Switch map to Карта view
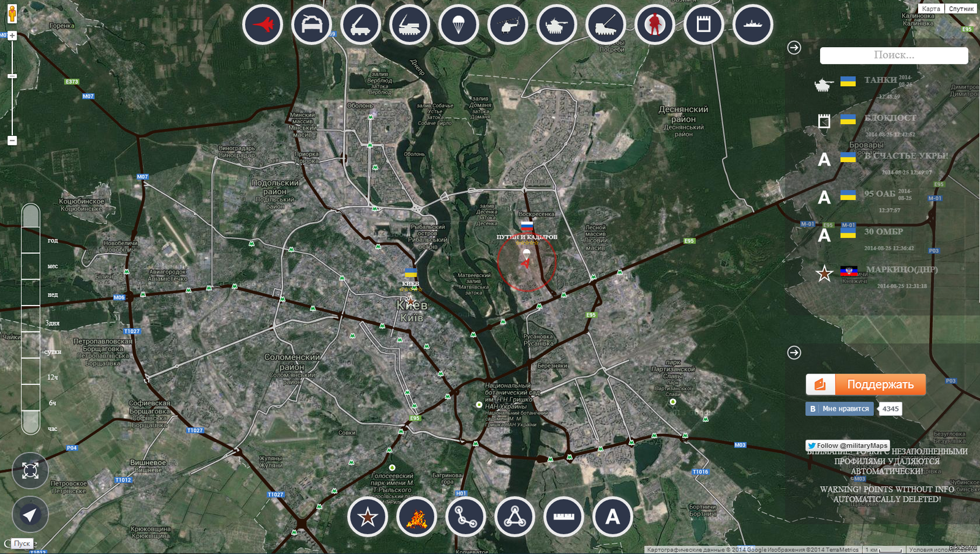Image resolution: width=980 pixels, height=554 pixels. point(931,9)
